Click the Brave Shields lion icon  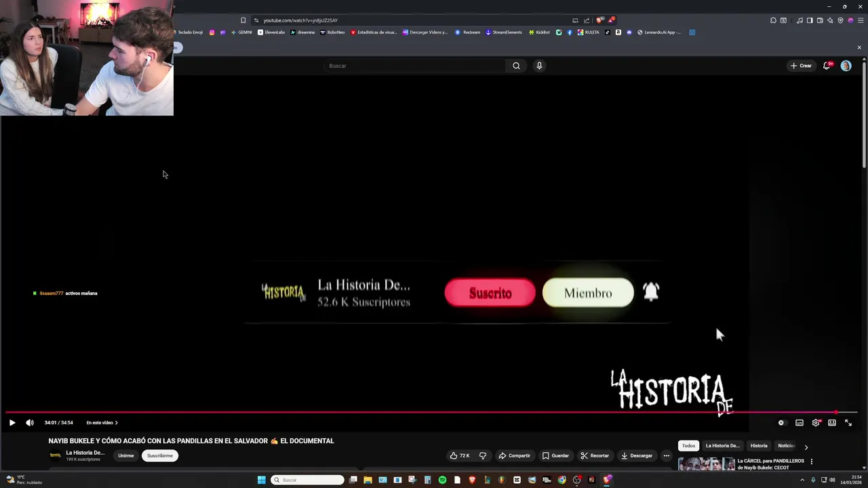pos(599,20)
